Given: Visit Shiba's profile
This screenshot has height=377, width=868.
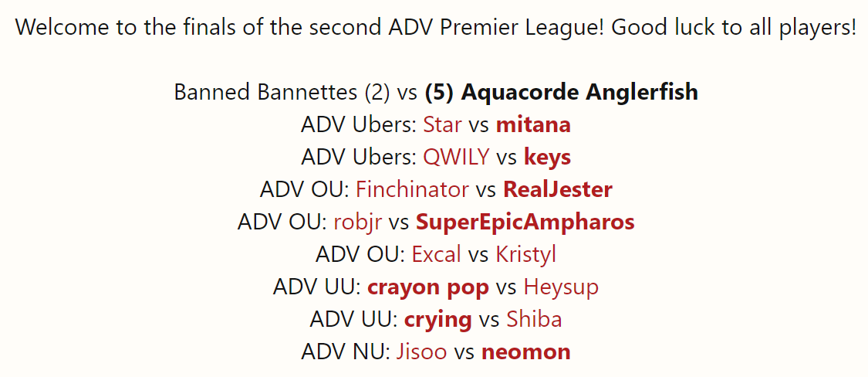Looking at the screenshot, I should click(x=534, y=319).
